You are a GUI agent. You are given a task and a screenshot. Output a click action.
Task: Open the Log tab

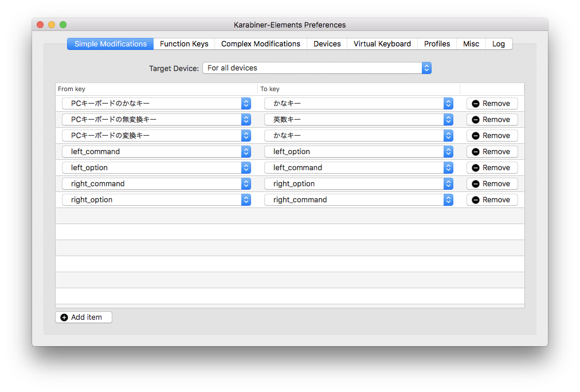[x=498, y=44]
